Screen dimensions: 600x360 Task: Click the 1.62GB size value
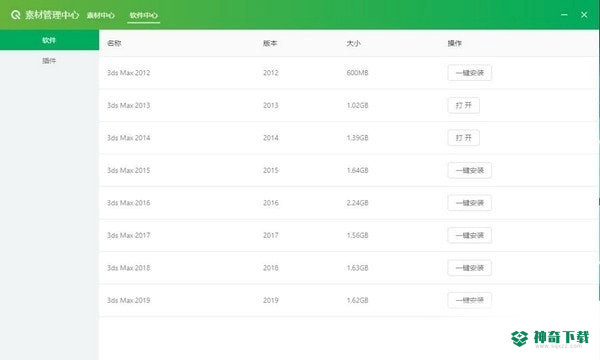click(x=357, y=300)
